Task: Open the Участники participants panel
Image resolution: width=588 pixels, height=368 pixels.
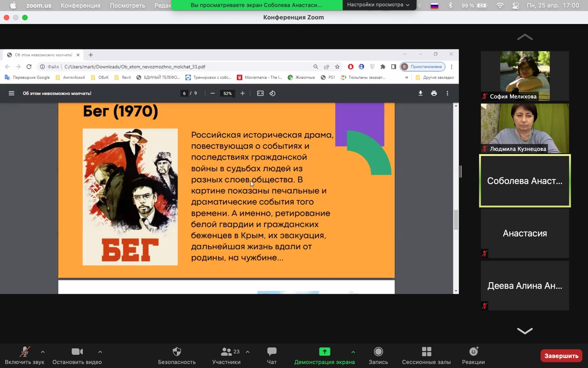Action: [x=226, y=356]
